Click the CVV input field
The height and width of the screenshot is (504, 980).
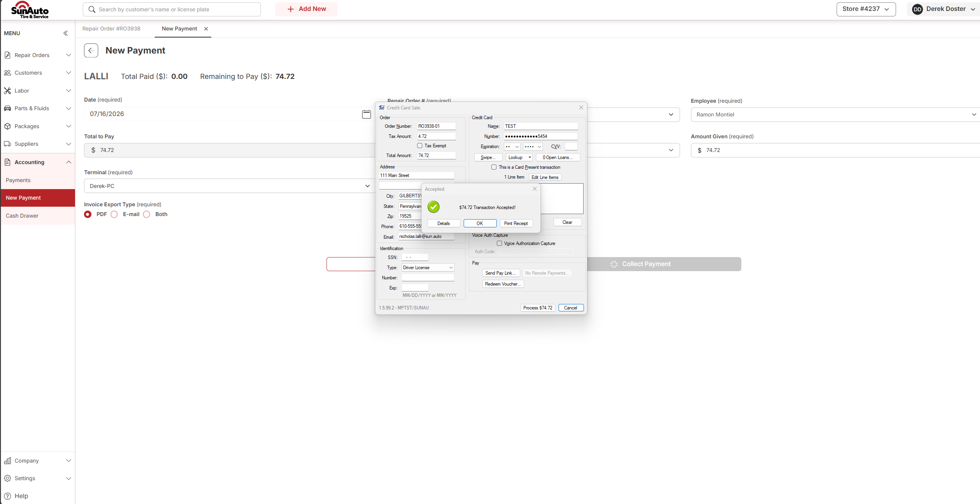[571, 147]
